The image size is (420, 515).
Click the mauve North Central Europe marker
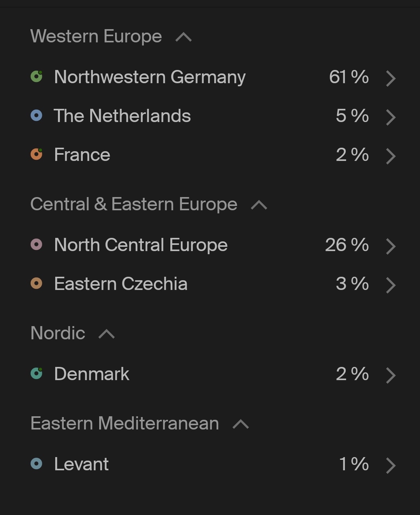pyautogui.click(x=37, y=244)
